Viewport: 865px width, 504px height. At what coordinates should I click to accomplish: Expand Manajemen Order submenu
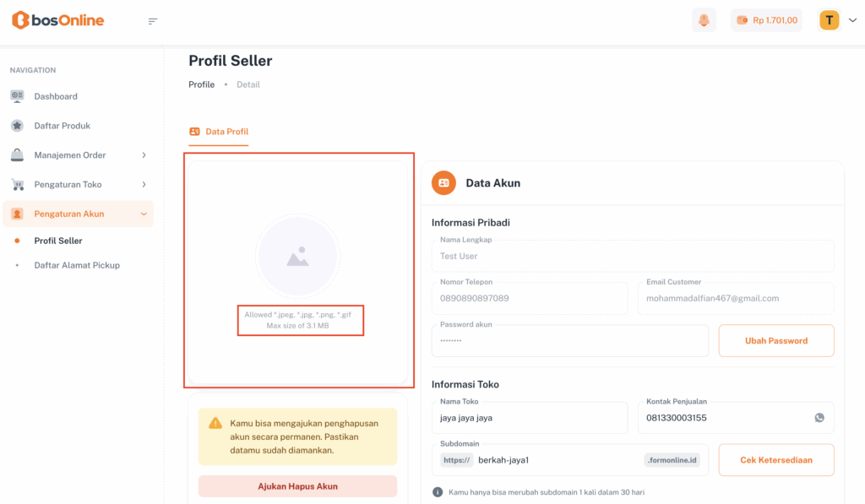pyautogui.click(x=78, y=155)
